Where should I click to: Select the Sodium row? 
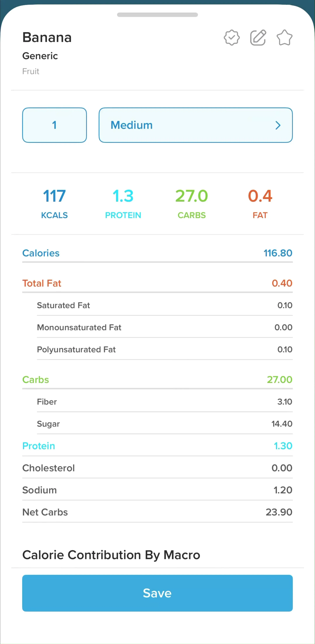[x=157, y=490]
